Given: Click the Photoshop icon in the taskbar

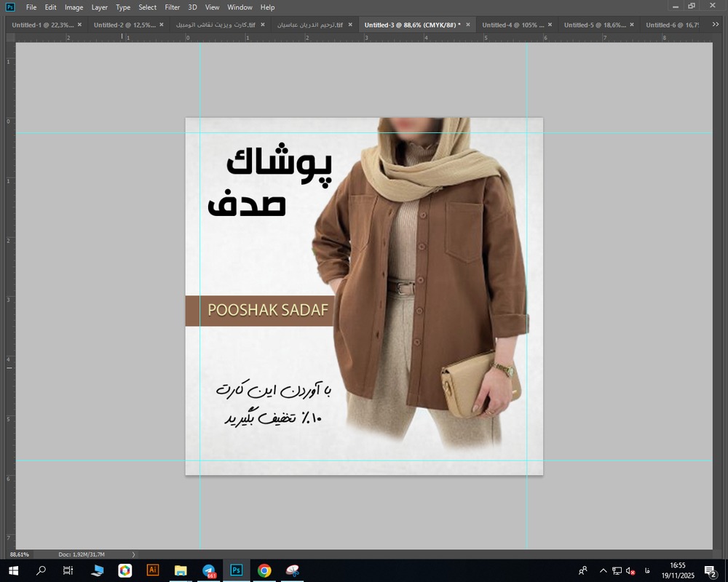Looking at the screenshot, I should [237, 570].
